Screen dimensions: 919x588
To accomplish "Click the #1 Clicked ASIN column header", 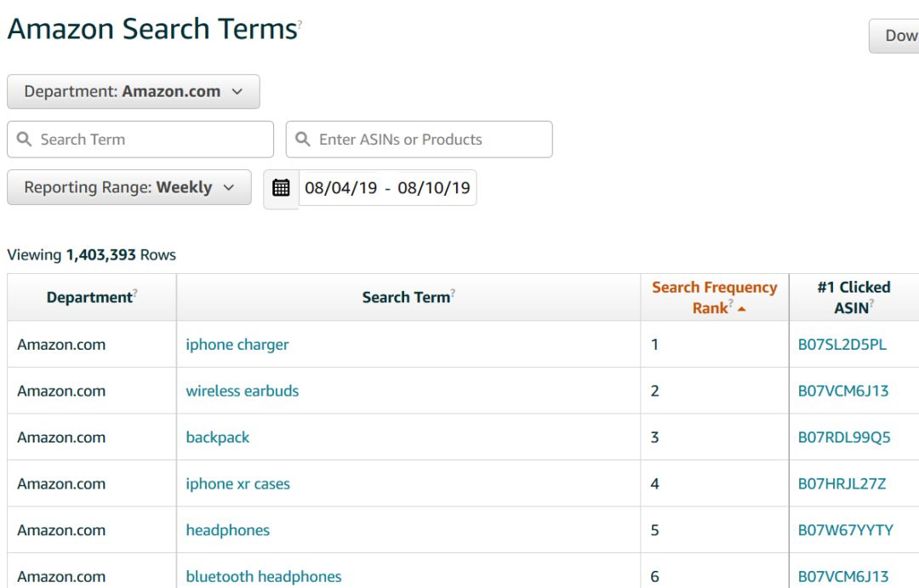I will (854, 297).
